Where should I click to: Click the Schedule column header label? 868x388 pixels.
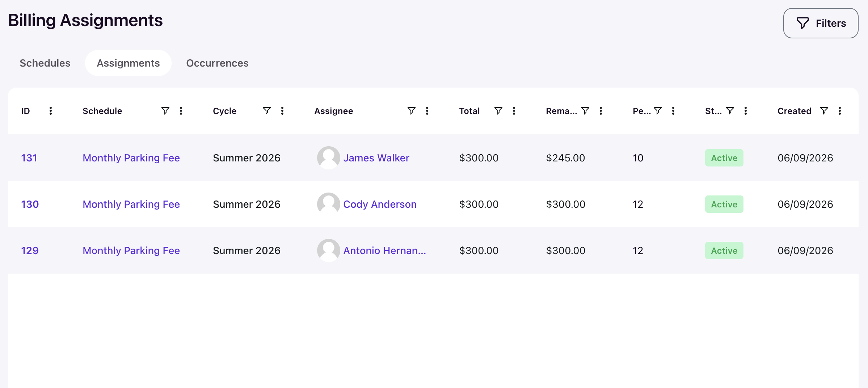click(102, 111)
